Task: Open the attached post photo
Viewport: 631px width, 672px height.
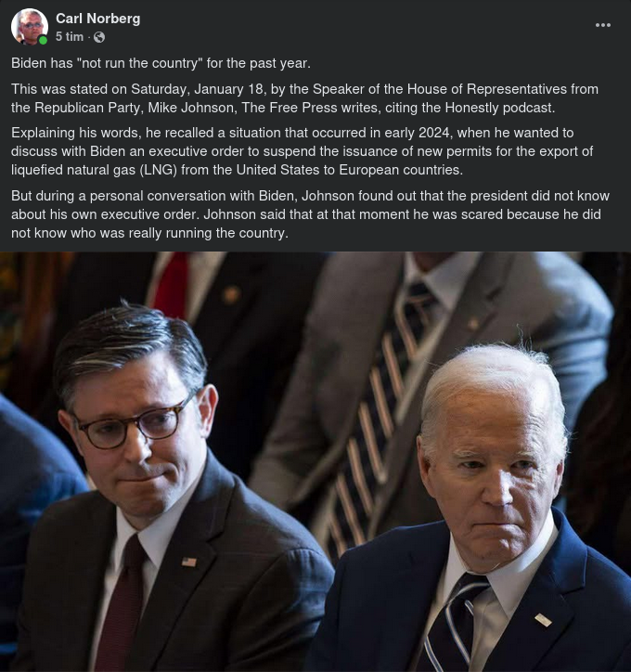Action: pyautogui.click(x=315, y=461)
